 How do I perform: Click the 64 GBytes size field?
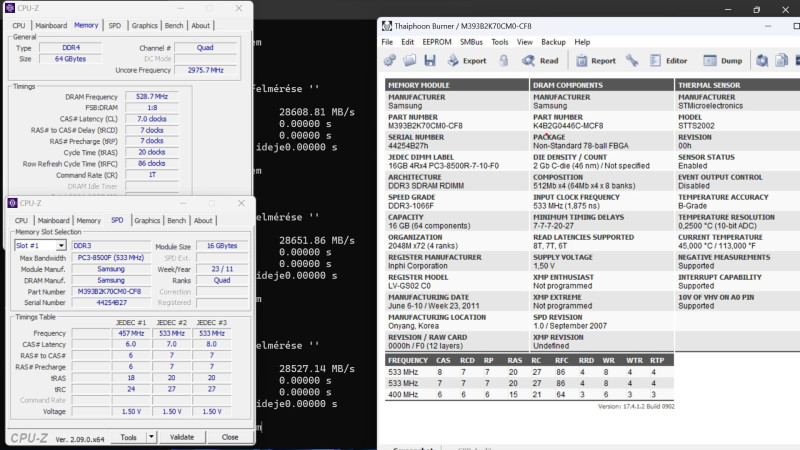70,59
